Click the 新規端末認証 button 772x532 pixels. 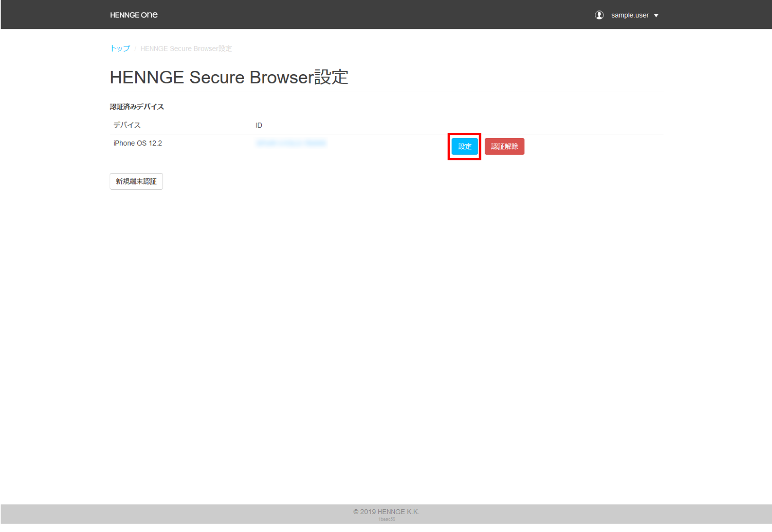point(136,182)
